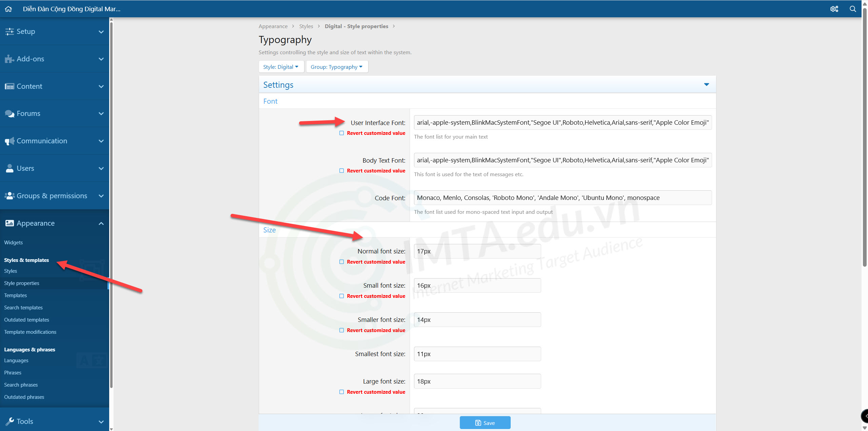Click the Tools wrench icon

pos(9,421)
